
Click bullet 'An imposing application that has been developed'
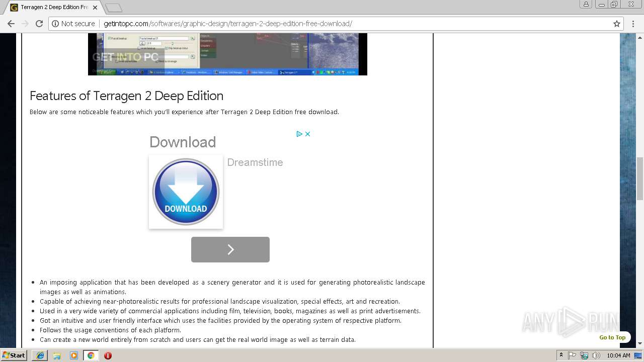pyautogui.click(x=232, y=287)
